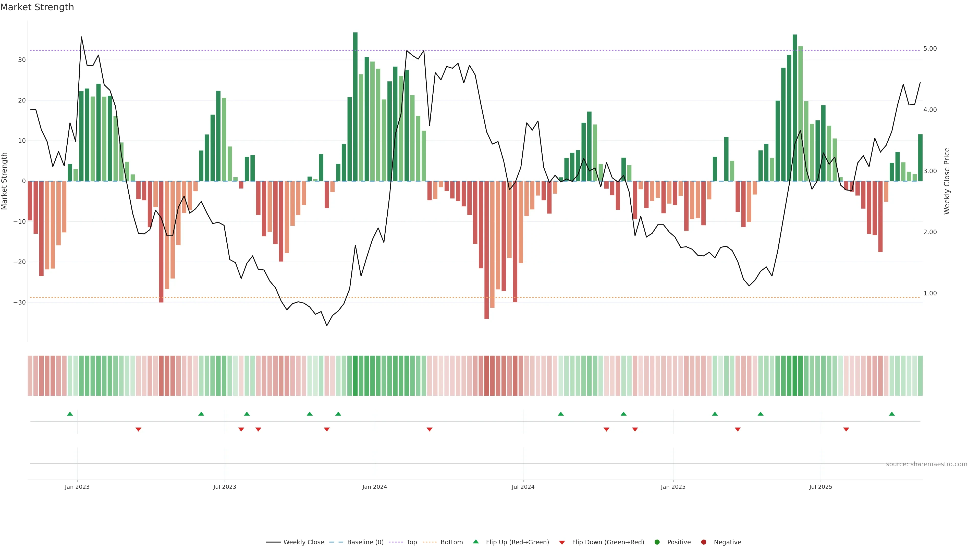Click the Market Strength chart title
The height and width of the screenshot is (551, 980).
(x=37, y=7)
